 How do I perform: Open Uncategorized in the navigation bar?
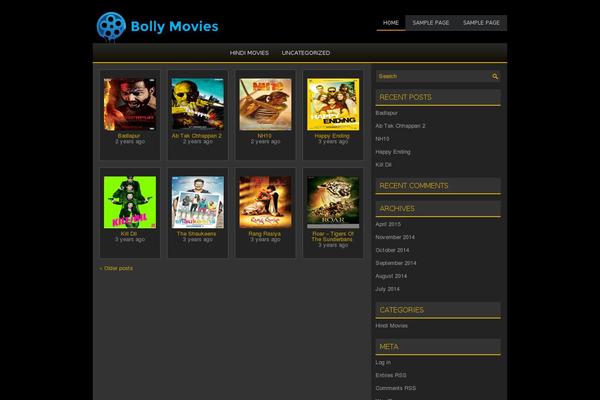point(306,53)
